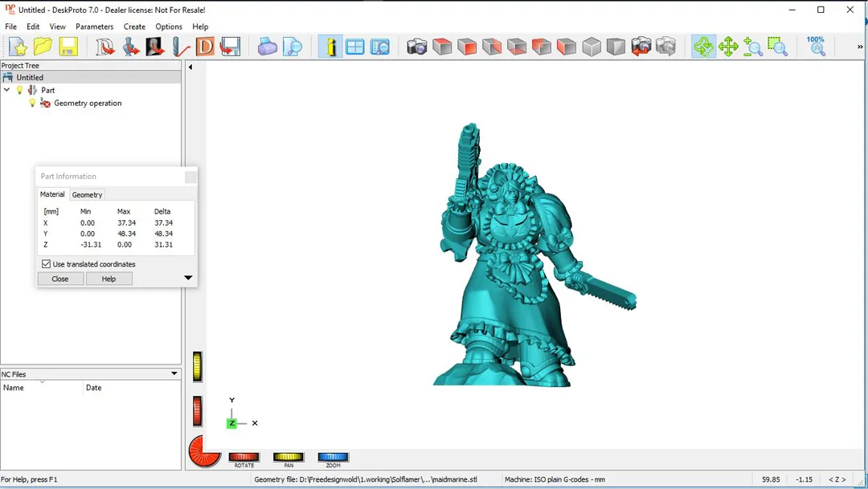
Task: Collapse Part Information with the black triangle
Action: [188, 278]
